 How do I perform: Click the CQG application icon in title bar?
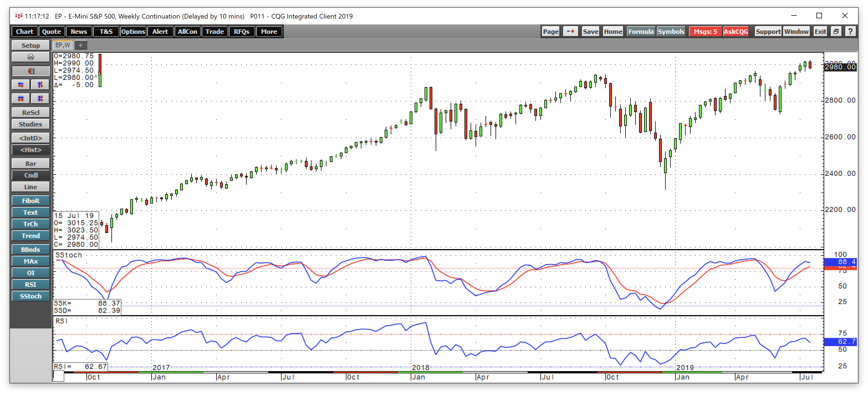click(x=19, y=16)
